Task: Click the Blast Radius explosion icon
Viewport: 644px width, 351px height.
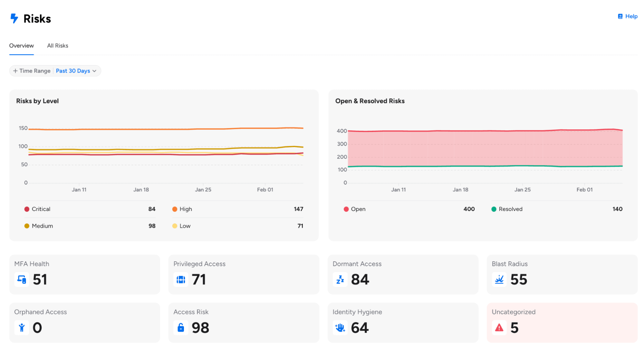Action: pyautogui.click(x=499, y=279)
